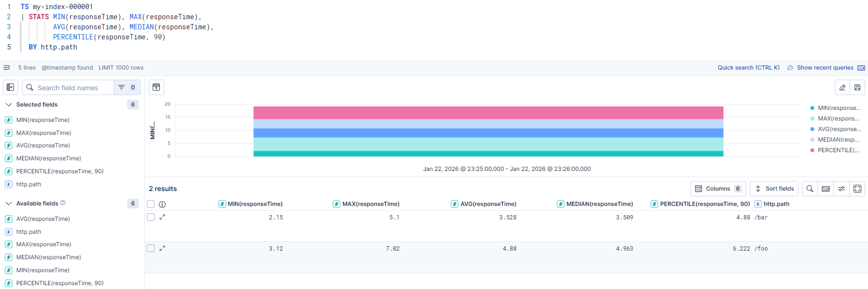Click the save visualization icon
Viewport: 868px width, 289px height.
(857, 87)
